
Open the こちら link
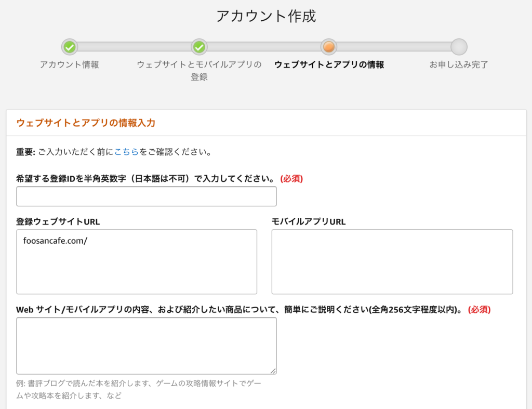click(x=127, y=152)
